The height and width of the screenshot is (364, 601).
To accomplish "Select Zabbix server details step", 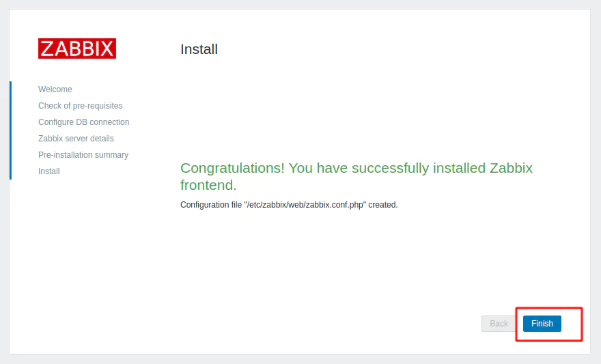I will tap(76, 139).
